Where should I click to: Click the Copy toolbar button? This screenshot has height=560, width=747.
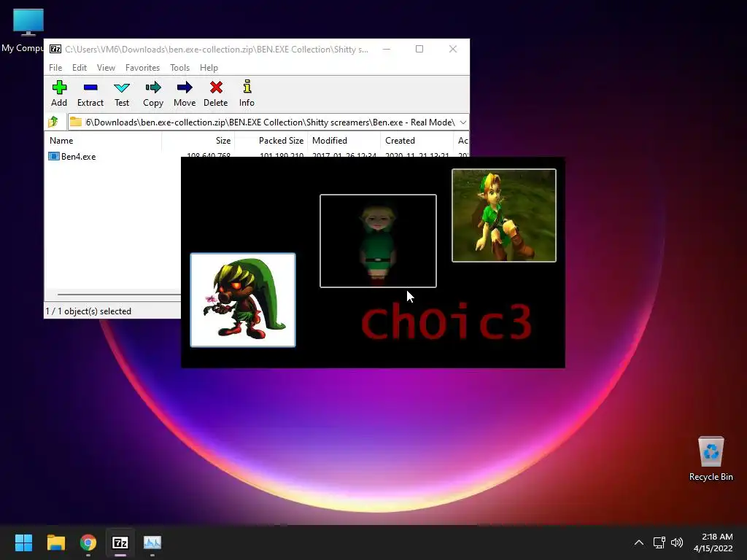click(153, 93)
